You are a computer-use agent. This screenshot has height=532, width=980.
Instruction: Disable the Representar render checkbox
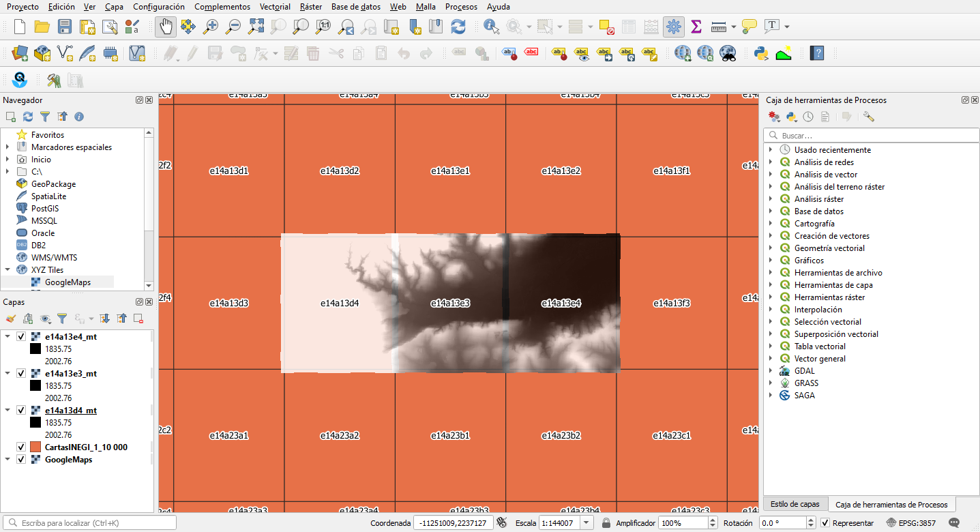(825, 523)
